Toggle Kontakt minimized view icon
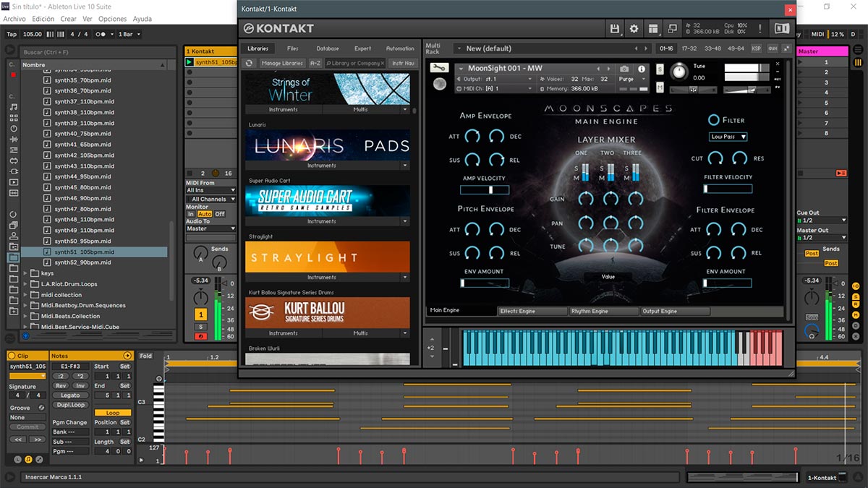Image resolution: width=868 pixels, height=488 pixels. [672, 29]
